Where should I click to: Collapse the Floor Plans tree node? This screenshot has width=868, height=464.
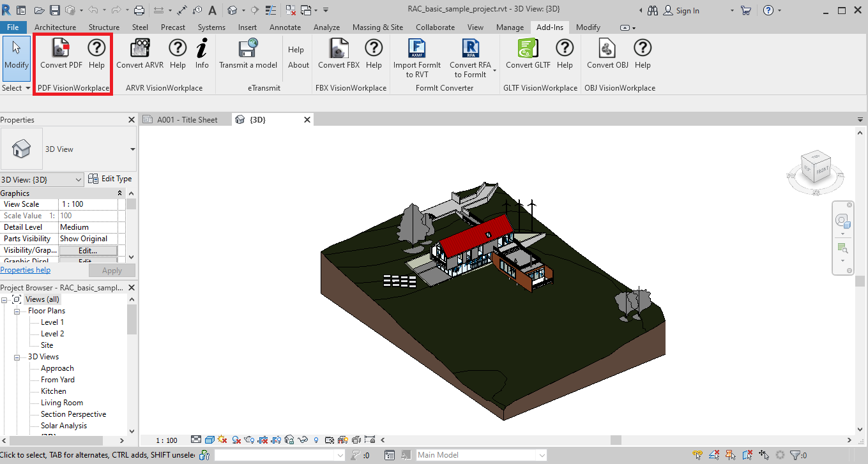tap(18, 311)
